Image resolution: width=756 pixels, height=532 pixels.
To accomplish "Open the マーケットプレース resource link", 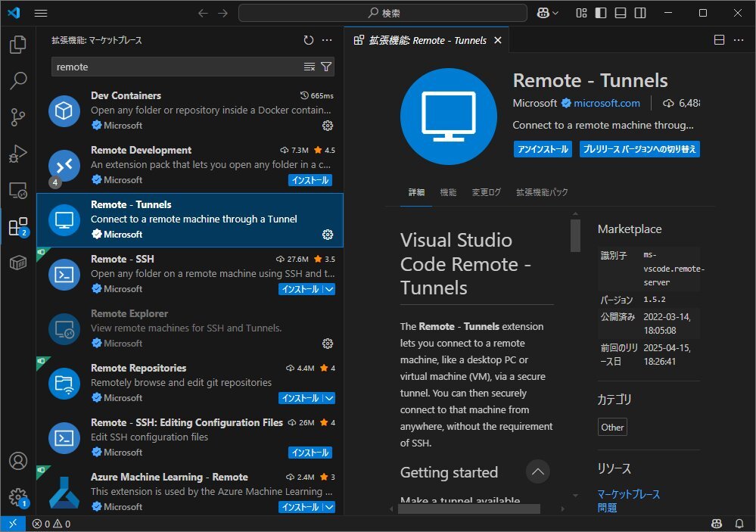I will tap(628, 494).
